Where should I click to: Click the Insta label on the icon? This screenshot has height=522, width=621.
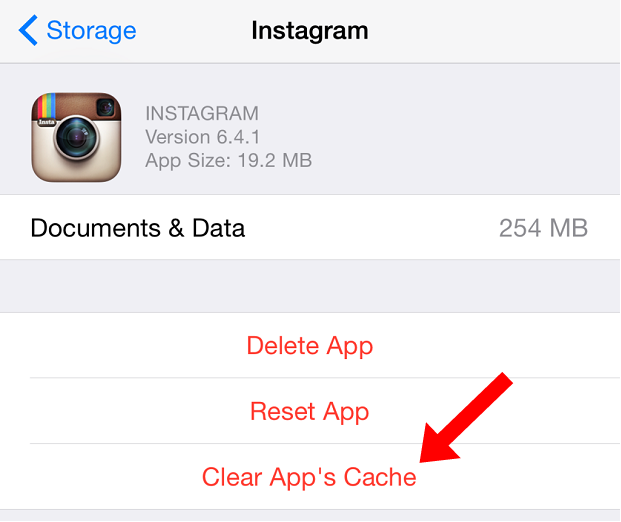click(46, 122)
